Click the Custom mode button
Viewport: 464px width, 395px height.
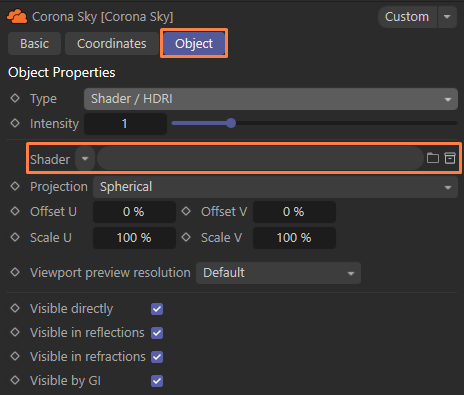pos(407,17)
